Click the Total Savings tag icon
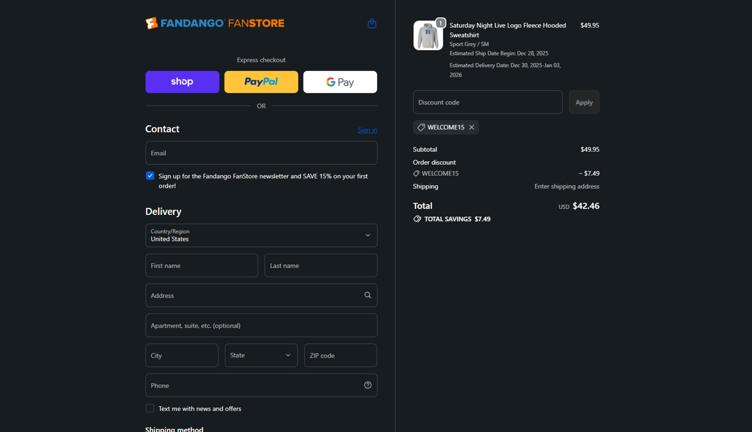 (x=417, y=219)
